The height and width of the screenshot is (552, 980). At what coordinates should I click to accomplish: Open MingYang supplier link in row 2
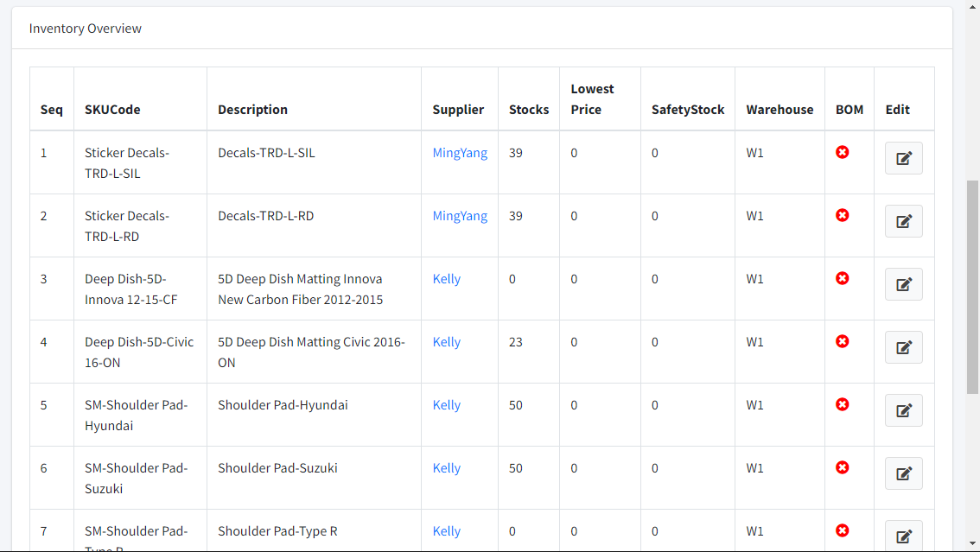click(x=460, y=216)
